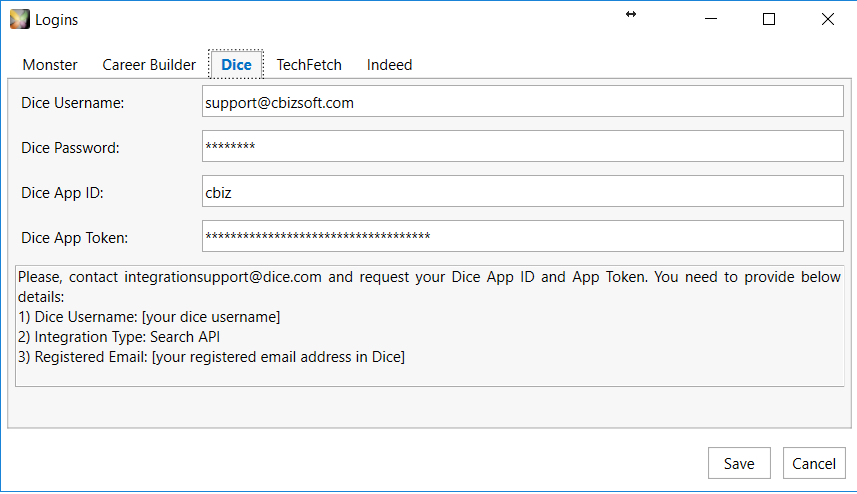
Task: Focus the Dice Username field
Action: click(x=523, y=101)
